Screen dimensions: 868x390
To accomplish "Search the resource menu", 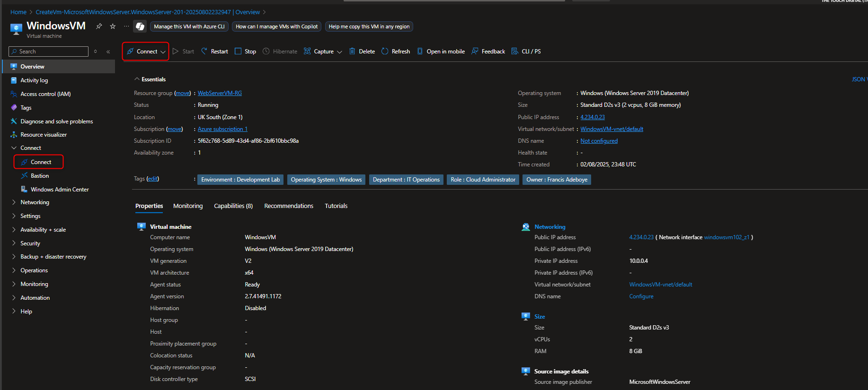I will pos(48,52).
